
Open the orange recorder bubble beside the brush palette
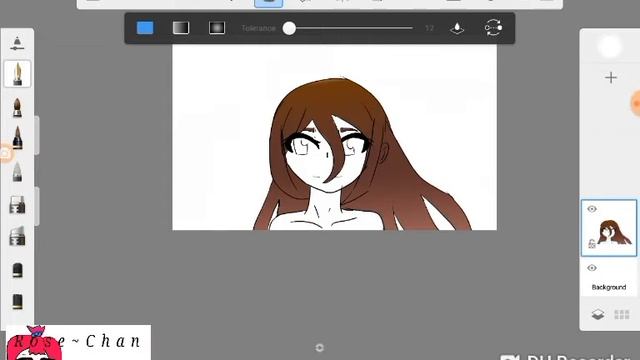6,153
